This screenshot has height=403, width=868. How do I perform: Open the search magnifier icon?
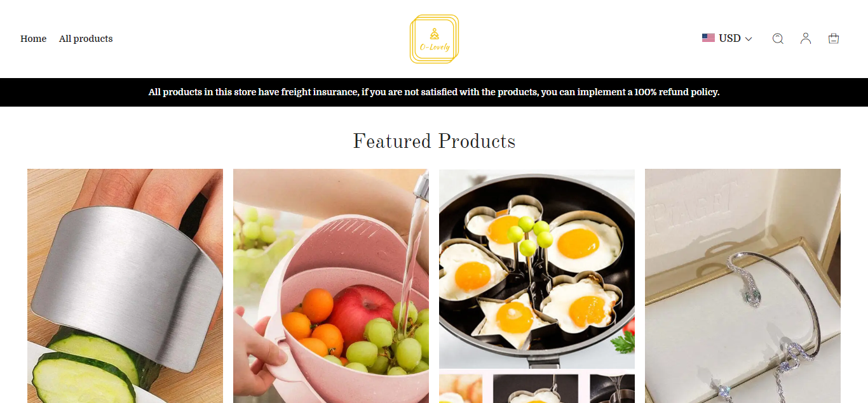coord(778,39)
